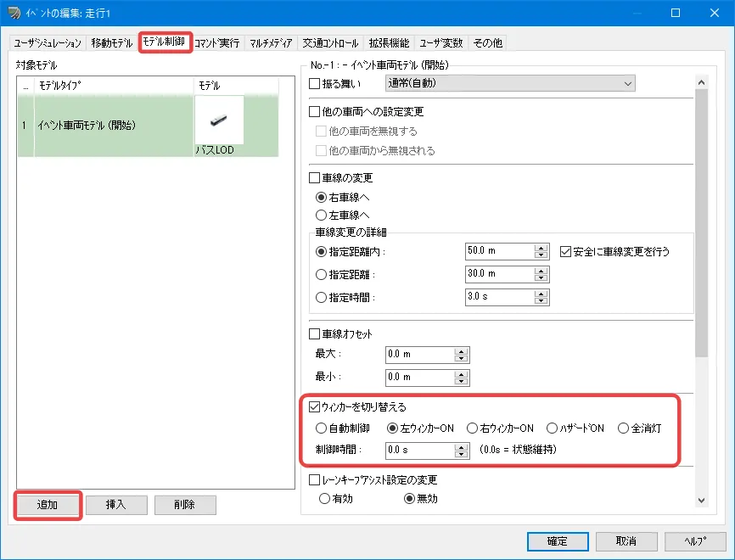Open the 交通コントロール tab
Image resolution: width=735 pixels, height=560 pixels.
click(x=332, y=43)
